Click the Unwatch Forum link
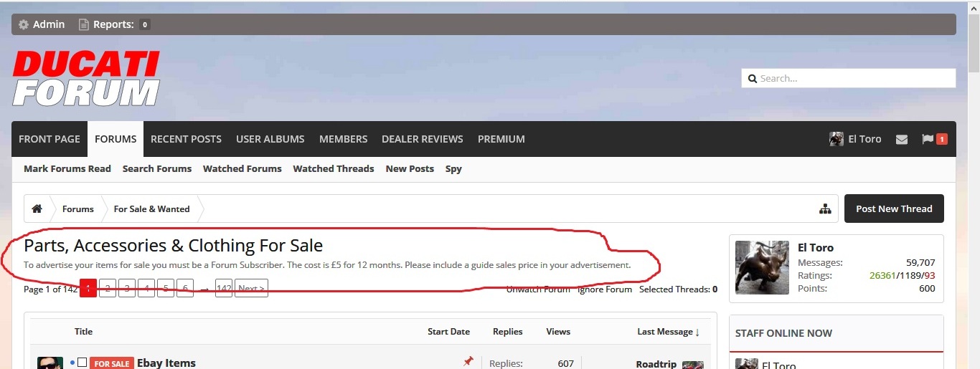 538,289
